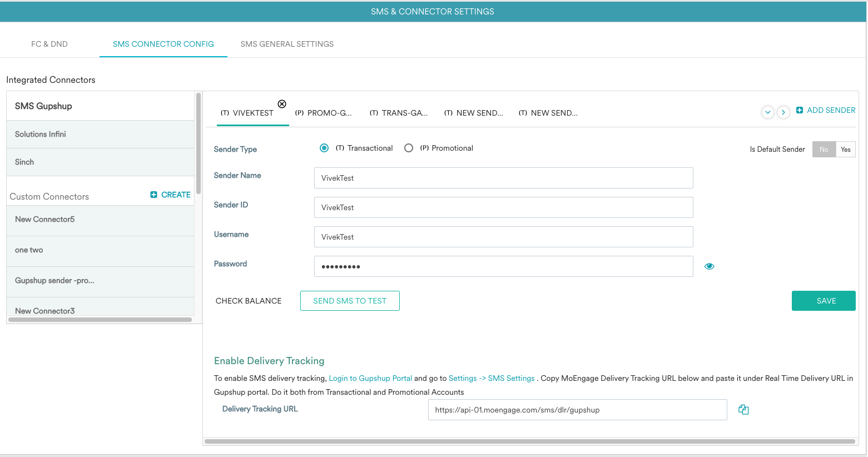This screenshot has height=457, width=868.
Task: Copy the Delivery Tracking URL
Action: click(743, 410)
